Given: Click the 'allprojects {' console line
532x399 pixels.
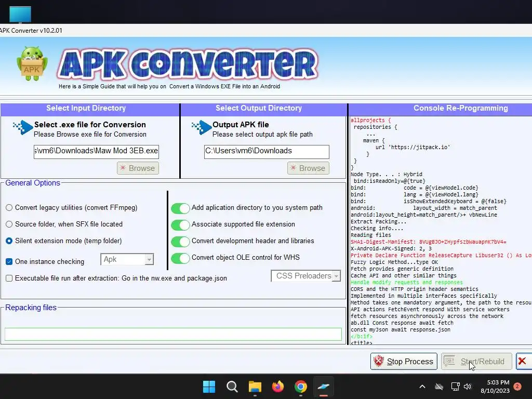Looking at the screenshot, I should click(x=370, y=120).
